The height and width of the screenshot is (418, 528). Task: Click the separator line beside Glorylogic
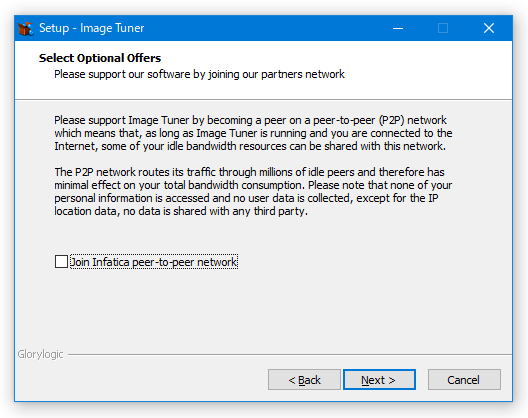[x=290, y=354]
